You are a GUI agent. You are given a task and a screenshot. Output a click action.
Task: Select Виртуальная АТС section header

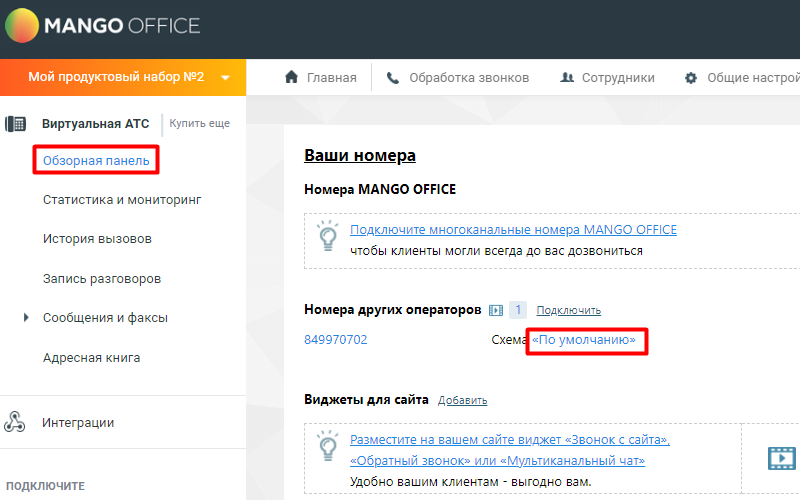point(95,123)
